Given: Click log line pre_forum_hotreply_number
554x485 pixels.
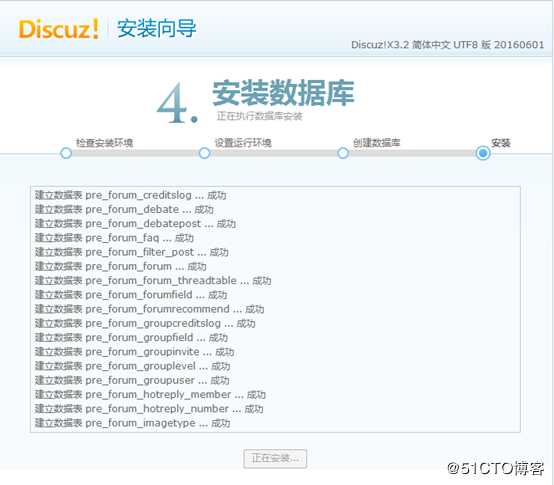Looking at the screenshot, I should [149, 409].
